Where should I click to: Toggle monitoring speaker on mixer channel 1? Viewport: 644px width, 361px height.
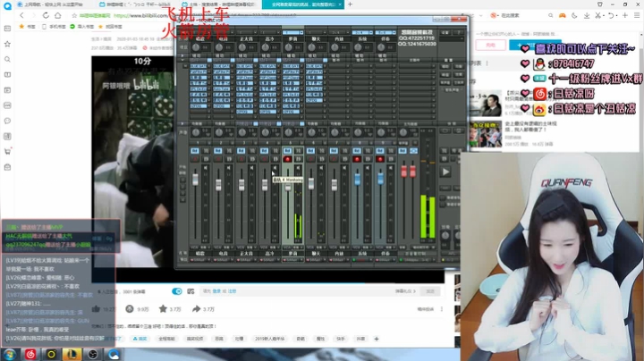tap(206, 168)
